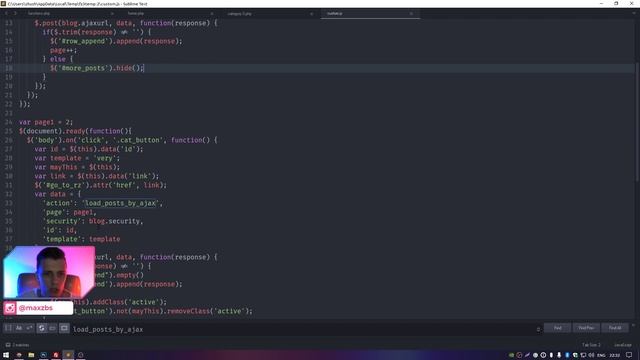Click 'var id' declaration on line 27
The image size is (640, 360).
point(46,149)
